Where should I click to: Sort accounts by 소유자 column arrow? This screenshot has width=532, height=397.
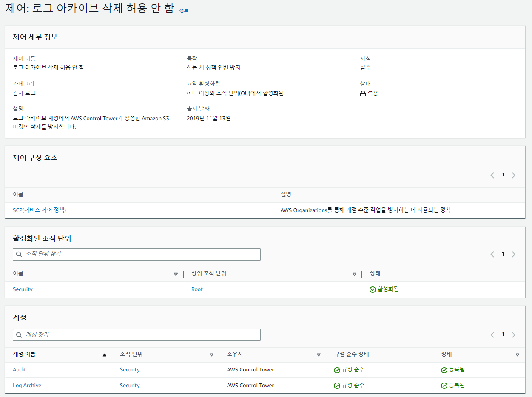point(319,355)
